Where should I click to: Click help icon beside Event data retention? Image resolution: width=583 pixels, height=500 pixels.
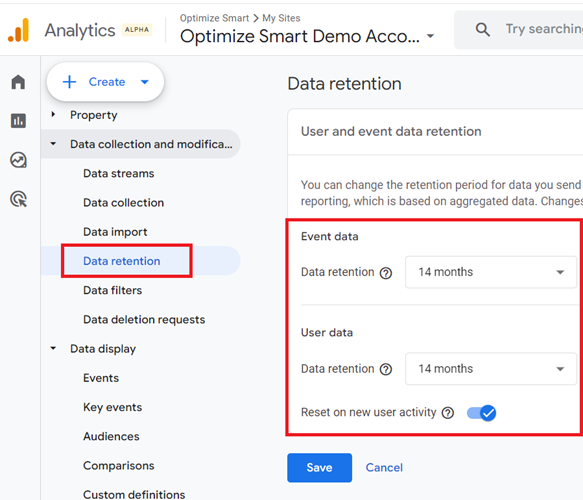[x=386, y=273]
